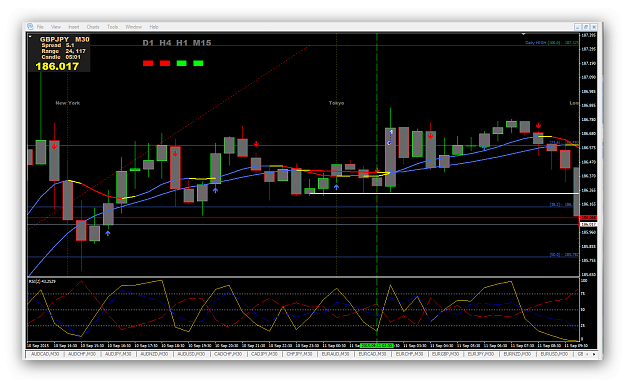Image resolution: width=625 pixels, height=382 pixels.
Task: Click the green M15 trend indicator square
Action: click(x=198, y=63)
